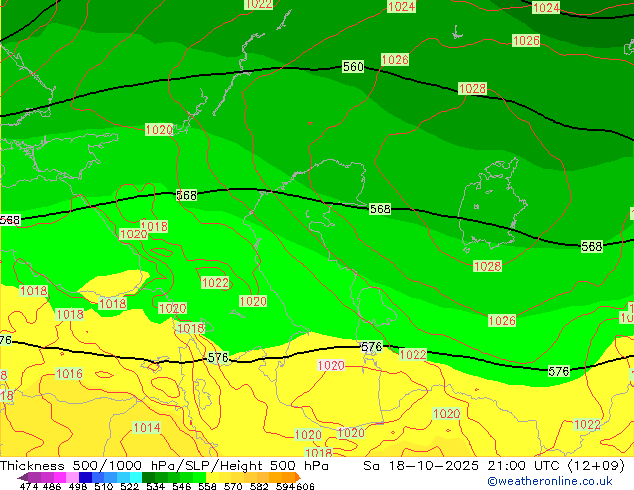The height and width of the screenshot is (490, 634).
Task: Click the 498 legend value
Action: (78, 486)
